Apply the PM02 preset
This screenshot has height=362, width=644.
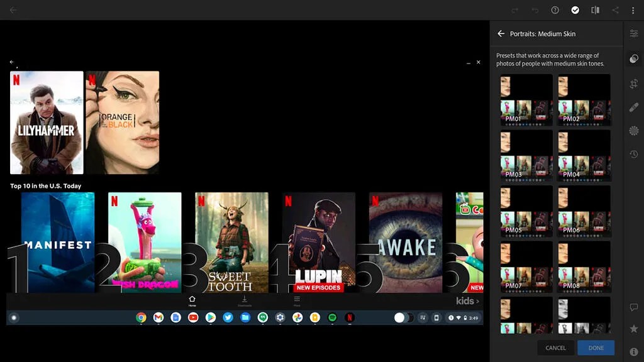584,100
